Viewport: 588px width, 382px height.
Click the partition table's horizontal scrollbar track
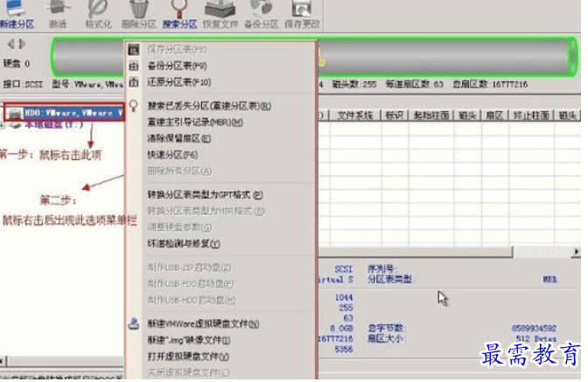coord(542,252)
